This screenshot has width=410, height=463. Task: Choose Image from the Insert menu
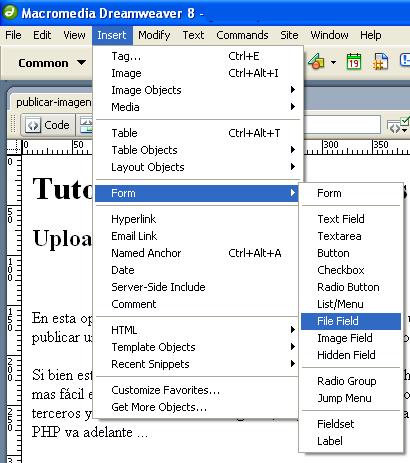pyautogui.click(x=199, y=73)
